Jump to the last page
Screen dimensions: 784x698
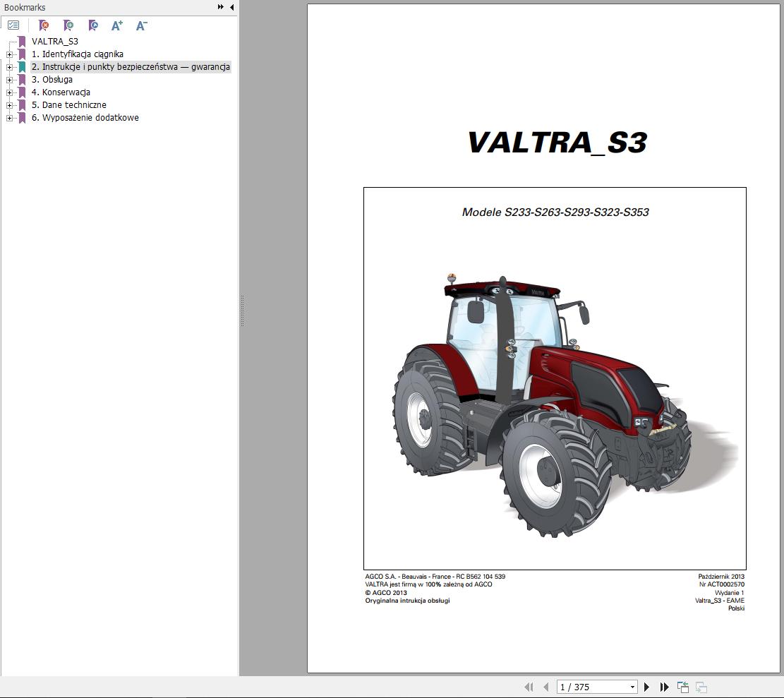coord(665,687)
